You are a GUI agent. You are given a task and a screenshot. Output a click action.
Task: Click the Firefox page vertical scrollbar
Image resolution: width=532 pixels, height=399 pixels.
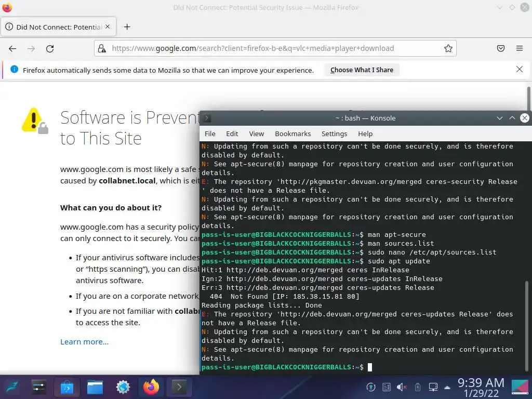click(x=528, y=98)
